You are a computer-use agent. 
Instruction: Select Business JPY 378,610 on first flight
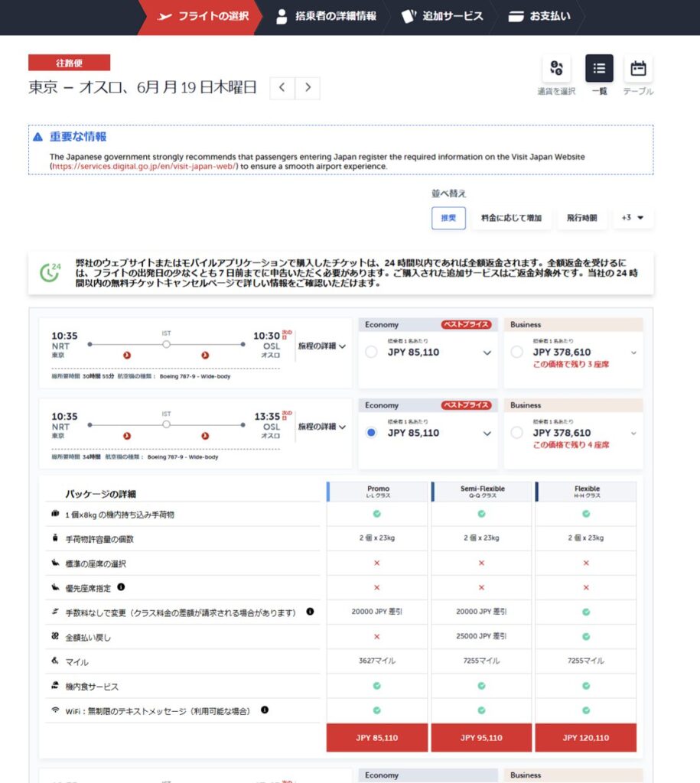pyautogui.click(x=517, y=353)
